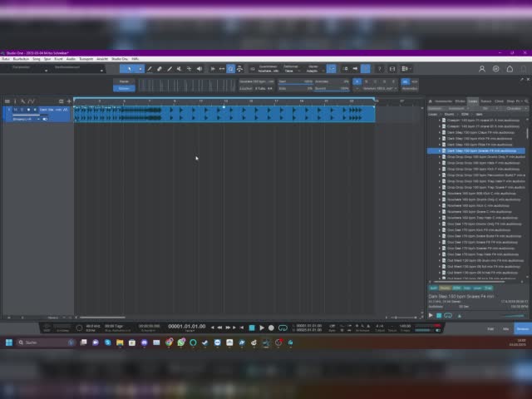
Task: Select the Mute tool
Action: [180, 69]
